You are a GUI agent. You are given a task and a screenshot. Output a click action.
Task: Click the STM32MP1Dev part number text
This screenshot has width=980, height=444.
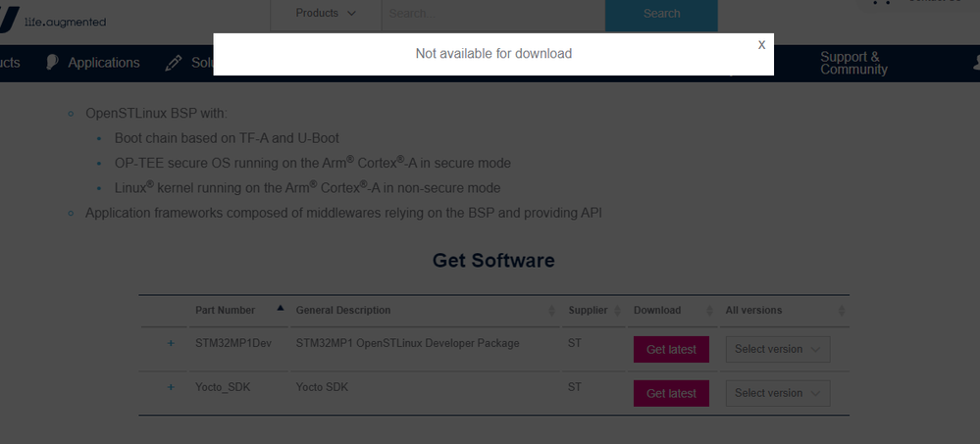233,343
